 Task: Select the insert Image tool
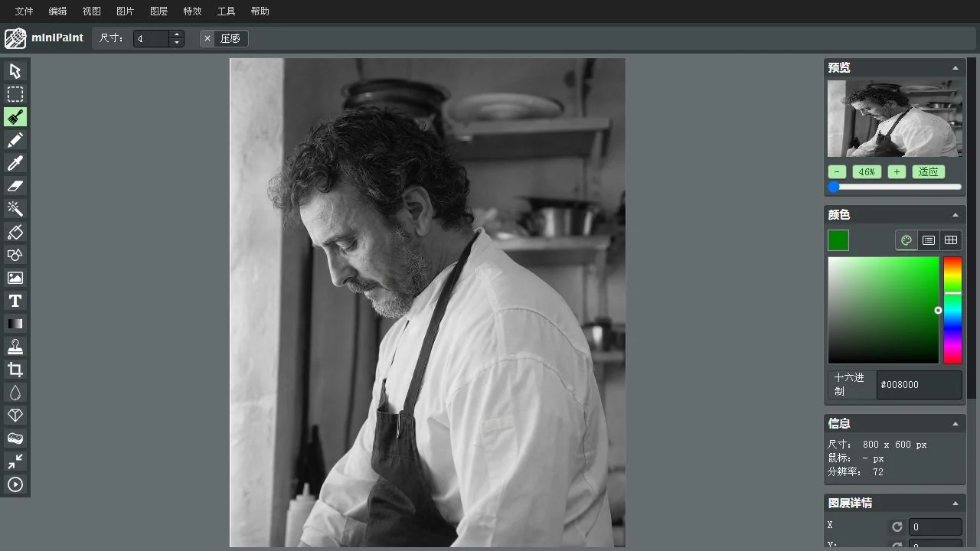click(x=15, y=278)
